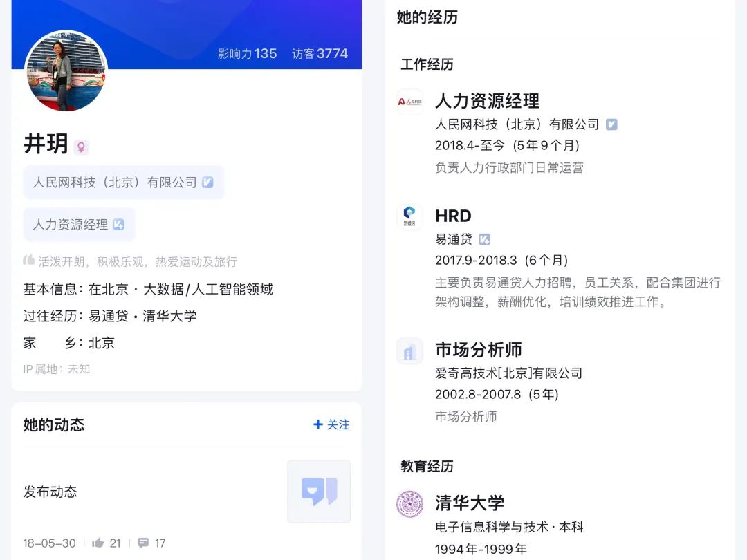Viewport: 747px width, 560px height.
Task: Like the post via thumbs-up icon
Action: click(98, 543)
